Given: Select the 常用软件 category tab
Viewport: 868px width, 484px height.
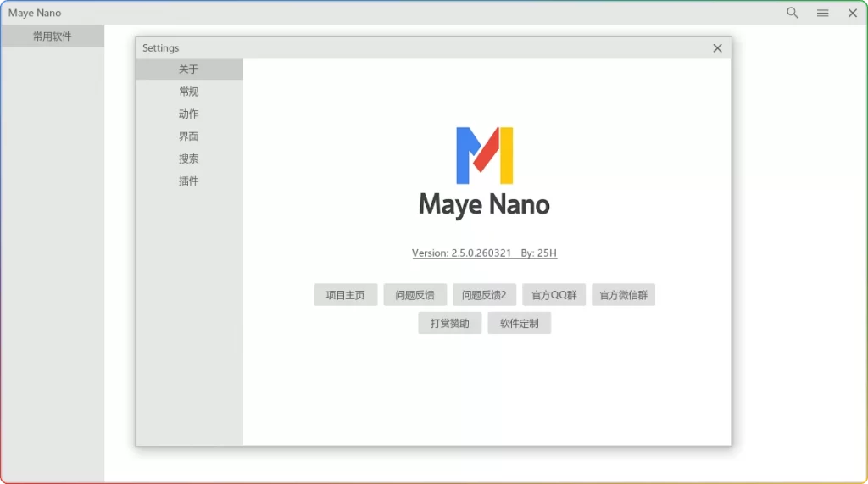Looking at the screenshot, I should (x=52, y=36).
